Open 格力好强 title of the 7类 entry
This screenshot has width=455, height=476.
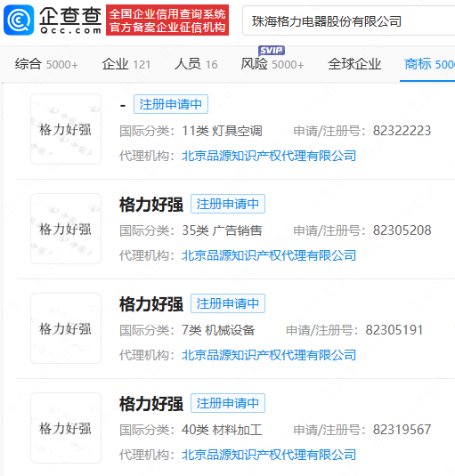click(151, 304)
